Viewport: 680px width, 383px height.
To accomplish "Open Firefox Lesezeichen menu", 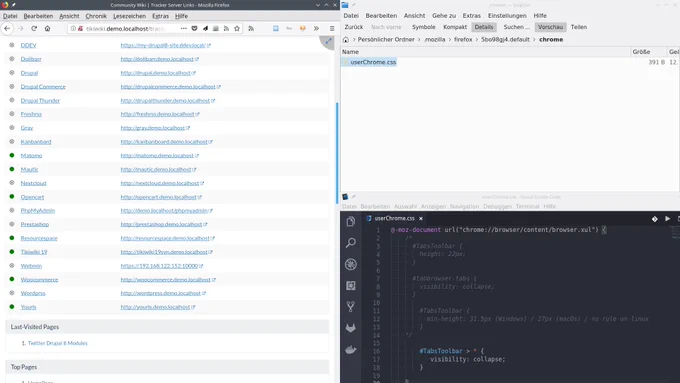I will click(x=129, y=16).
